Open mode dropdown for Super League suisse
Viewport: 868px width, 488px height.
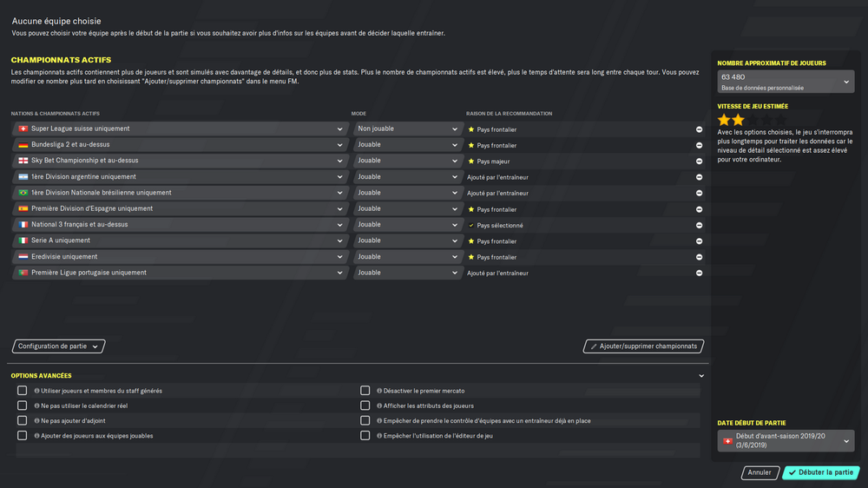(x=407, y=129)
